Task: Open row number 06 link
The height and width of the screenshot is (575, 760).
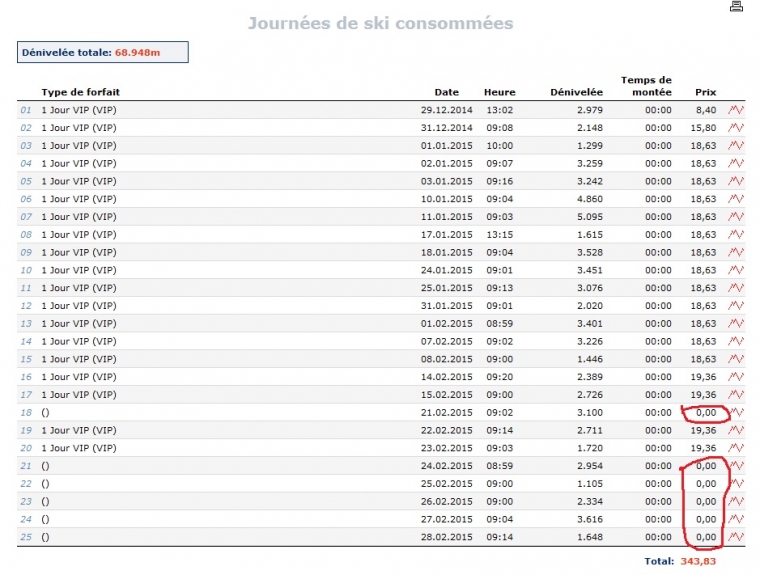Action: [26, 199]
